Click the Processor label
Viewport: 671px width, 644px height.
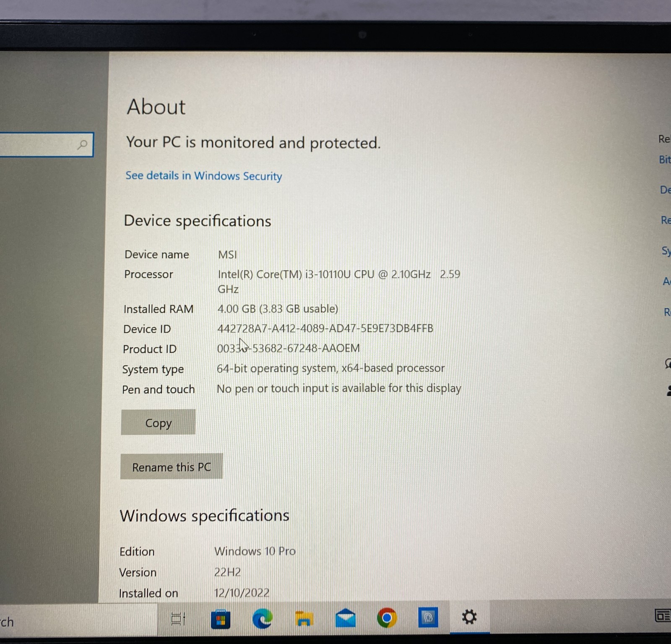[148, 274]
